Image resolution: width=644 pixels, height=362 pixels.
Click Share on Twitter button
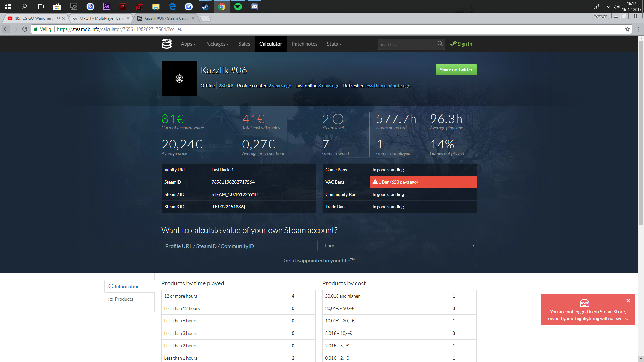coord(456,70)
